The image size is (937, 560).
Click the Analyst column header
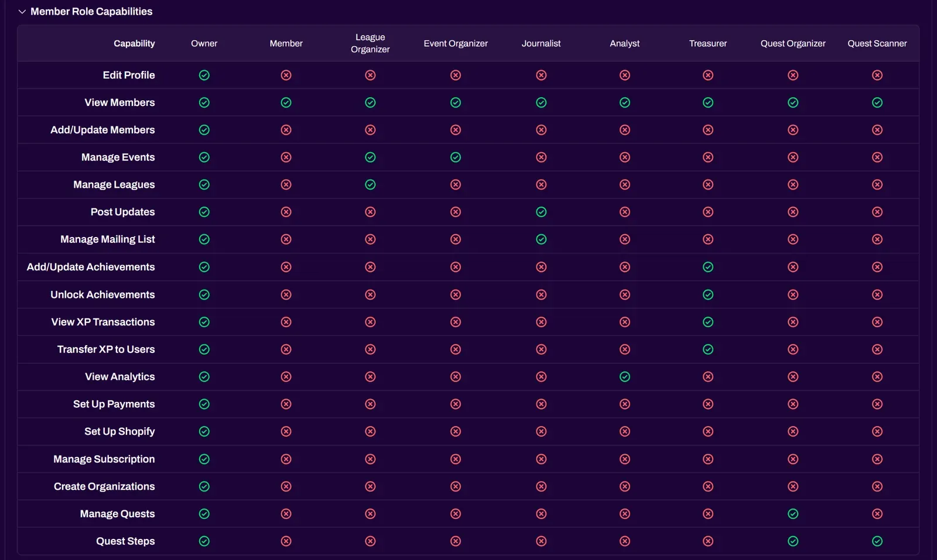pyautogui.click(x=625, y=43)
